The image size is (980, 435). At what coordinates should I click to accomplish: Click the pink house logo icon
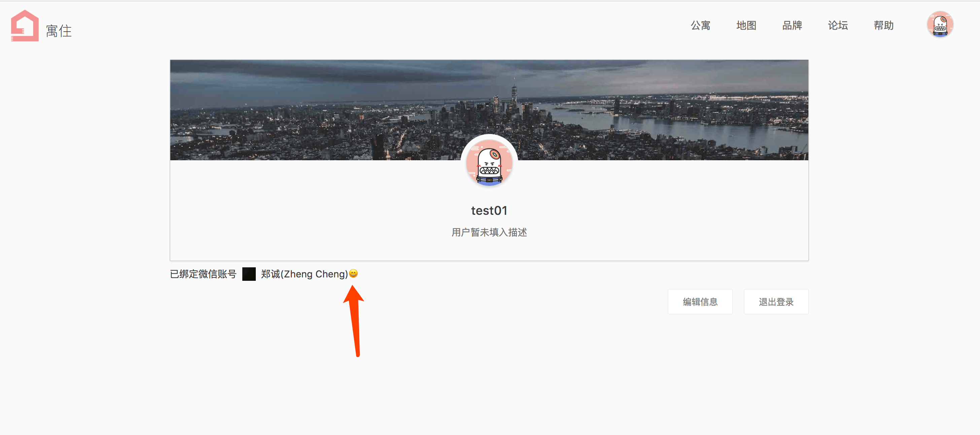(25, 26)
